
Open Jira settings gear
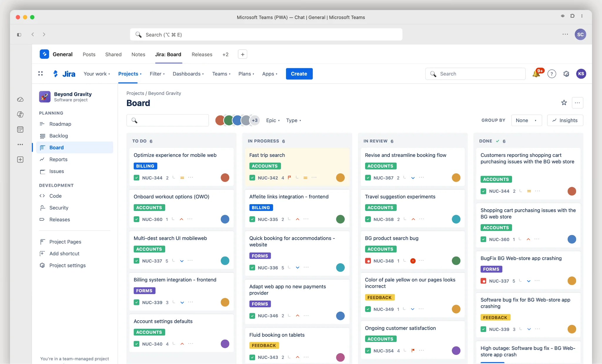point(566,74)
